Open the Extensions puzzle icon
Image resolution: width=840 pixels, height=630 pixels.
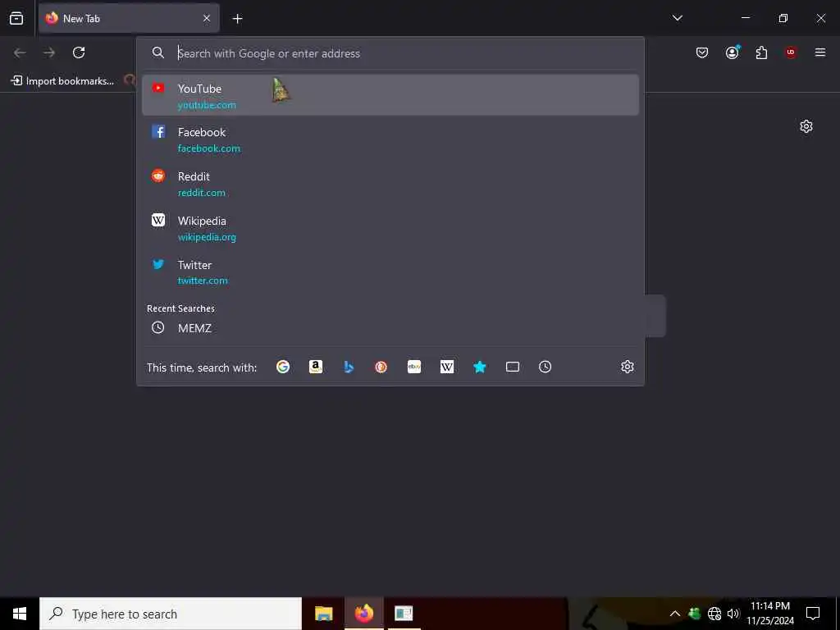(761, 52)
